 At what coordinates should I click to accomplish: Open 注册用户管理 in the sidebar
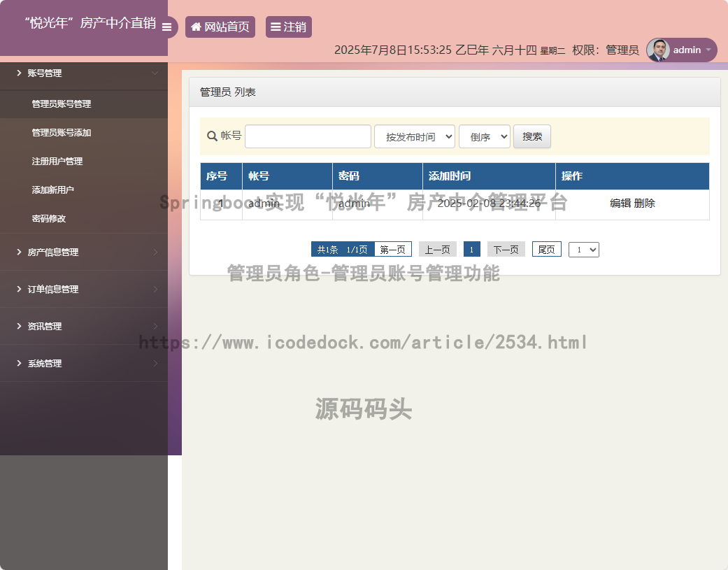[x=84, y=162]
